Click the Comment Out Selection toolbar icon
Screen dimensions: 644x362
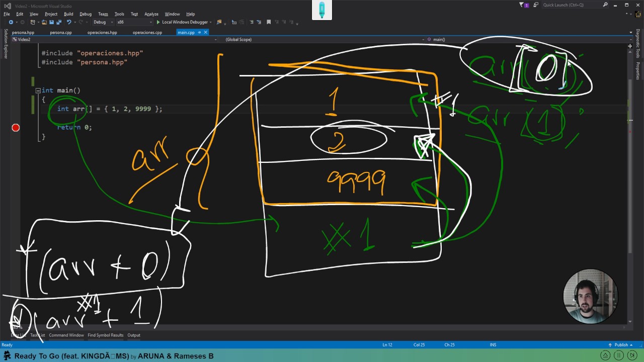point(251,22)
